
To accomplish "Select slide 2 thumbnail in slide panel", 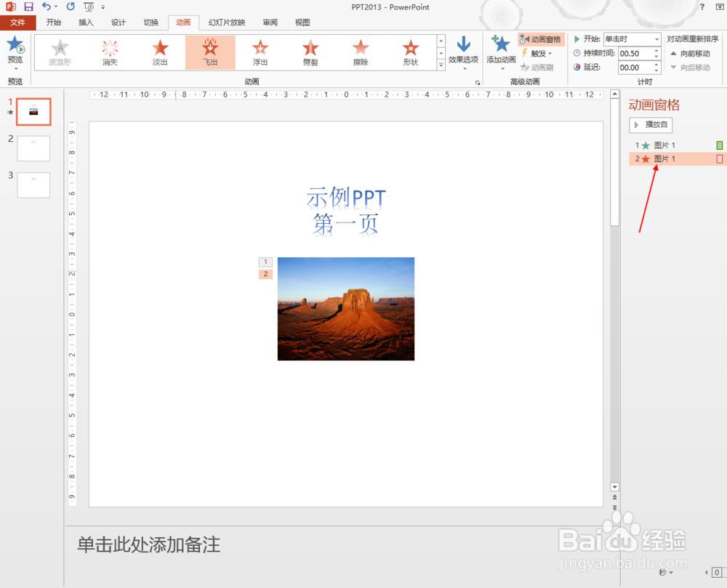I will pyautogui.click(x=33, y=148).
